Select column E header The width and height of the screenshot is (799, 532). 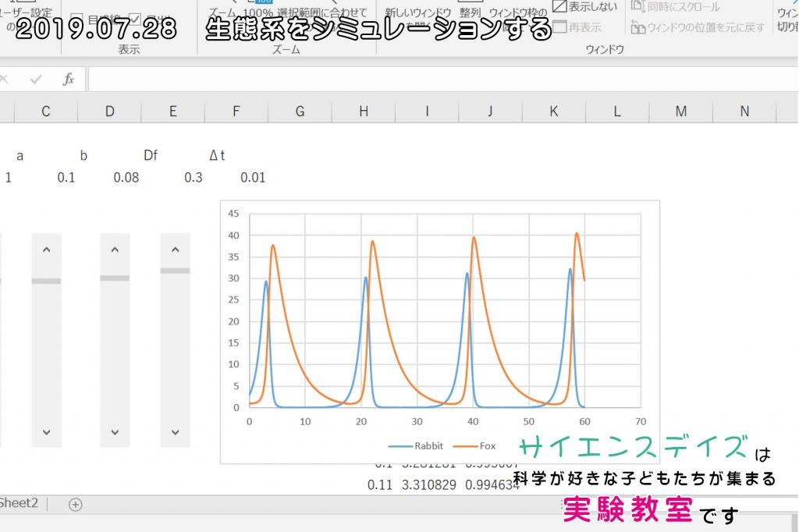point(172,111)
